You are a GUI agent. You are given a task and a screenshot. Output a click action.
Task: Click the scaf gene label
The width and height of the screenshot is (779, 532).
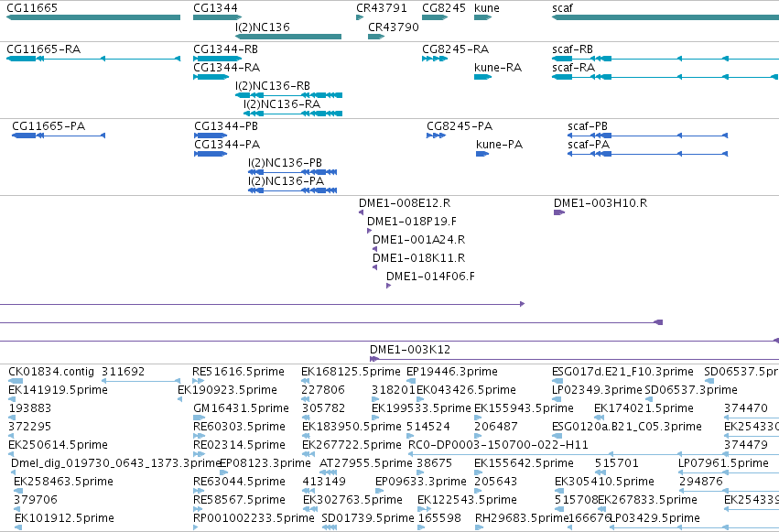click(562, 8)
